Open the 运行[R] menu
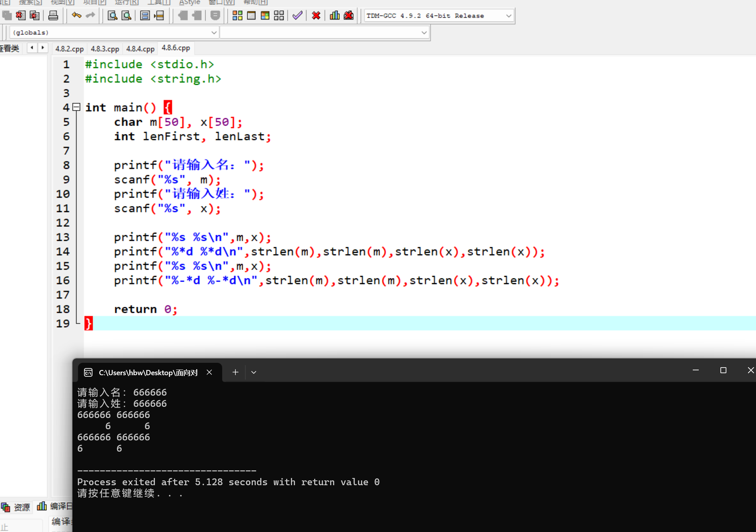 pos(126,2)
